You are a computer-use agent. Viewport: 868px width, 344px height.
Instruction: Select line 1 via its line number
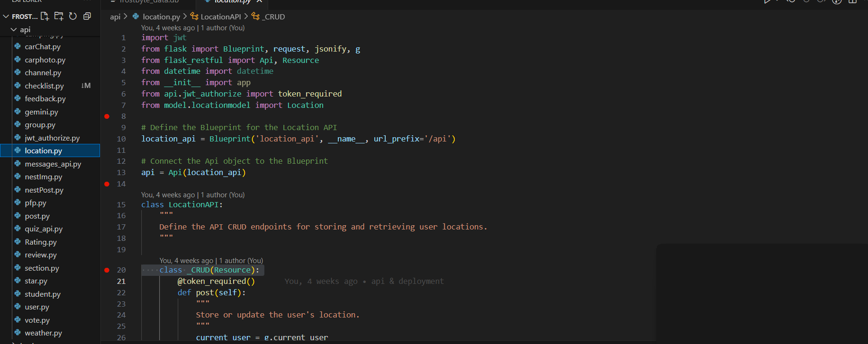[x=123, y=38]
